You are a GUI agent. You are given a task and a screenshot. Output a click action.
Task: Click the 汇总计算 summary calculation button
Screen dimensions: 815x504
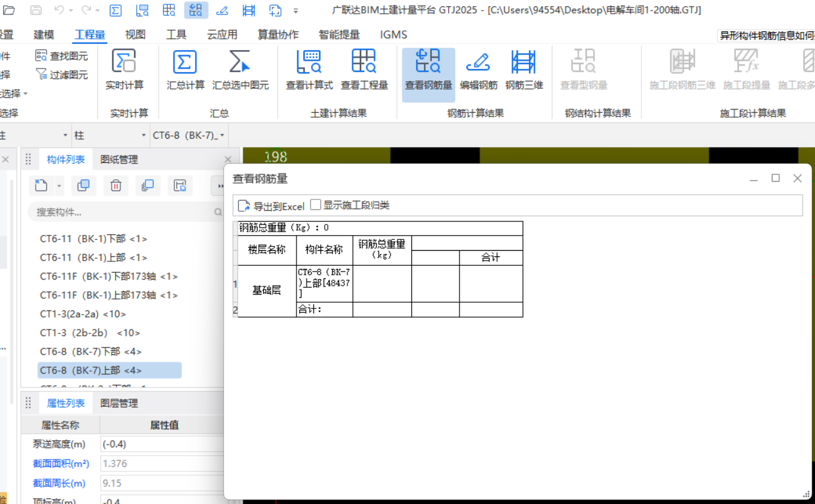[185, 70]
